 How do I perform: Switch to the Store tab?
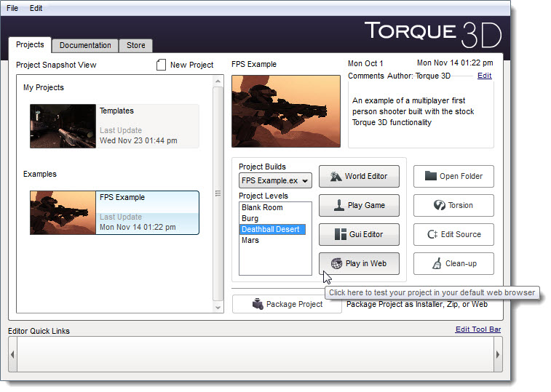(x=135, y=45)
